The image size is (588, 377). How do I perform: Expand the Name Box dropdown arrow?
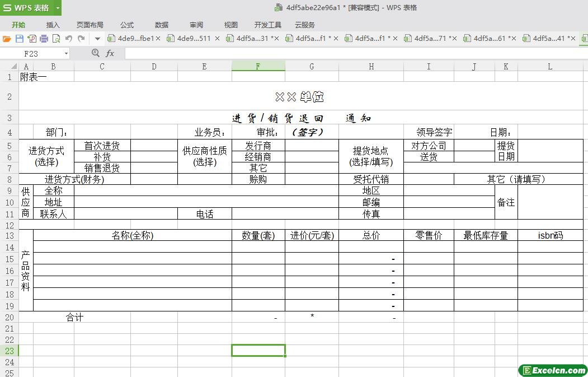point(66,54)
